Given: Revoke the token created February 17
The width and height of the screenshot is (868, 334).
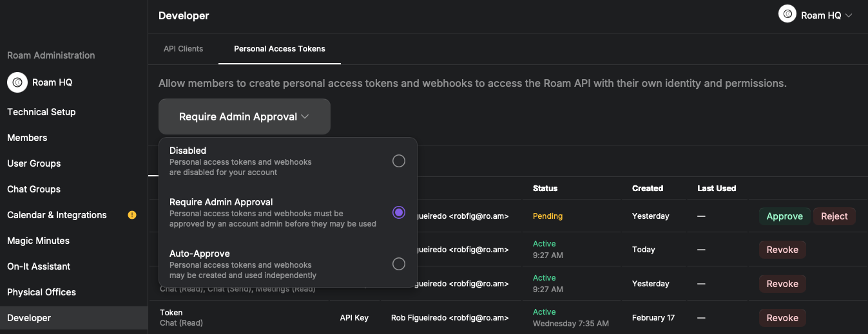Looking at the screenshot, I should 782,318.
